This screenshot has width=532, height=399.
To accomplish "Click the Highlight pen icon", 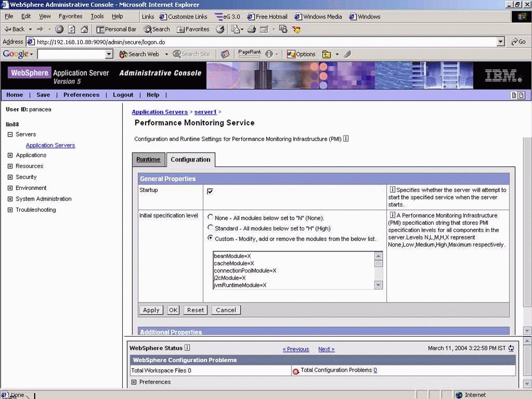I will point(347,54).
